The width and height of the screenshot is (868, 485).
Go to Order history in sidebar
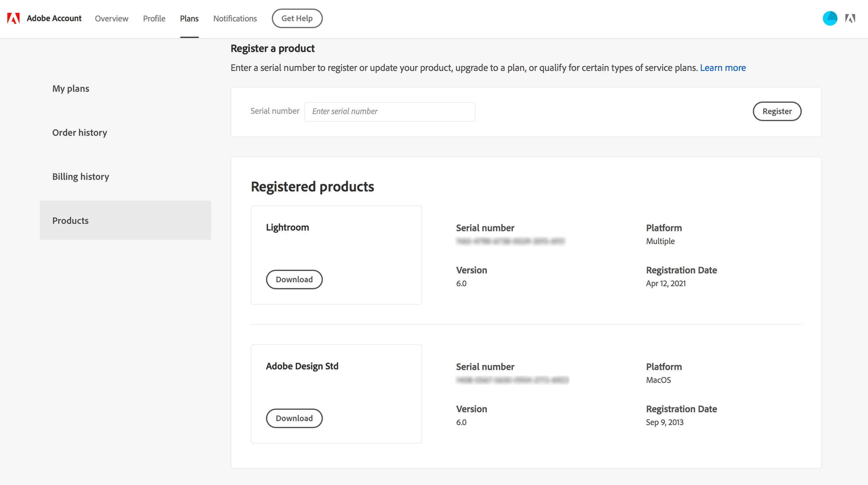[x=79, y=132]
